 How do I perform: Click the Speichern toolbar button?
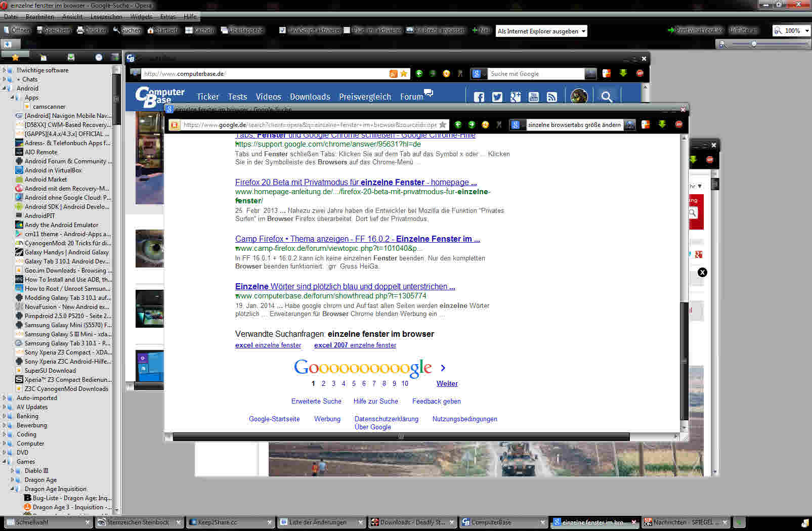[x=54, y=30]
